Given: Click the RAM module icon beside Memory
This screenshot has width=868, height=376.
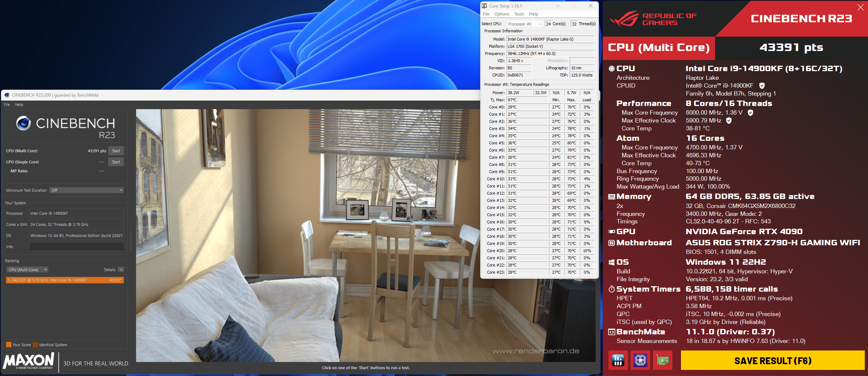Looking at the screenshot, I should point(612,197).
